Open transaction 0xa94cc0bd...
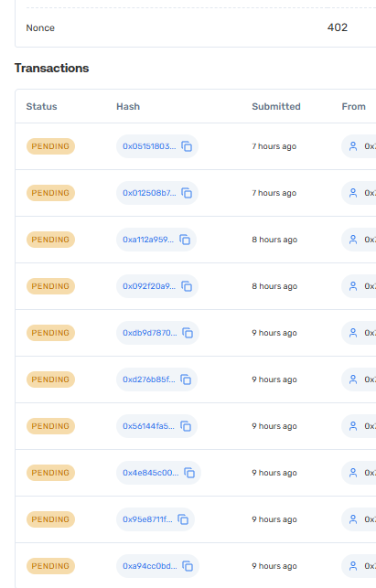The image size is (376, 588). click(x=150, y=566)
